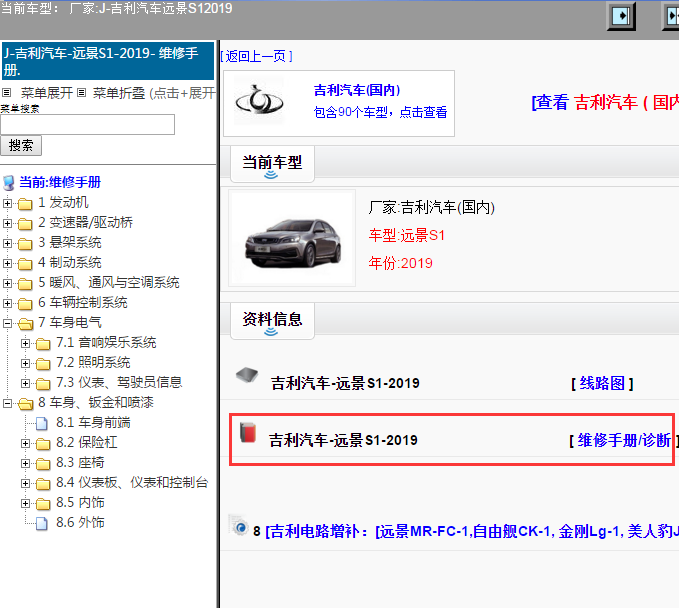Viewport: 679px width, 608px height.
Task: Collapse the 7 车身电气 node
Action: click(x=7, y=323)
